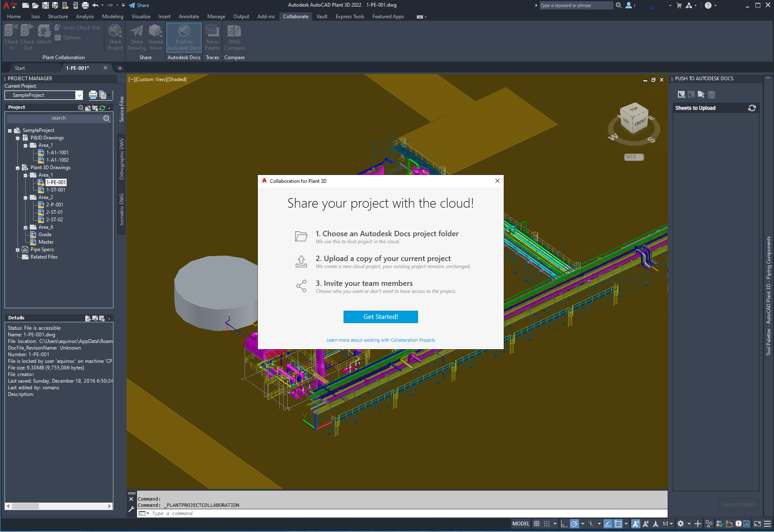Toggle polar tracking in status bar
The height and width of the screenshot is (532, 774).
tap(574, 524)
